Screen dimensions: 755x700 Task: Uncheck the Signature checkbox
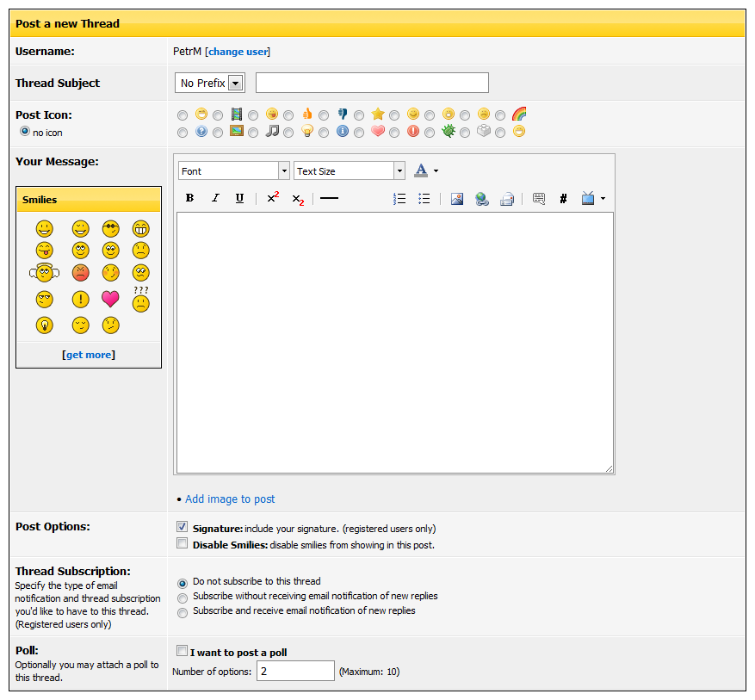tap(182, 527)
